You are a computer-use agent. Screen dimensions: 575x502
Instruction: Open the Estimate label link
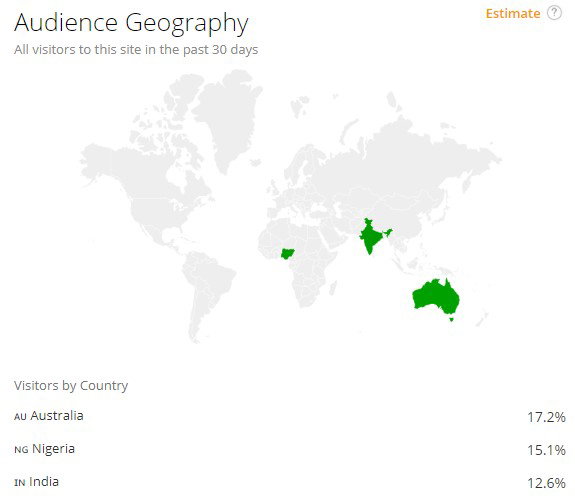(x=513, y=14)
